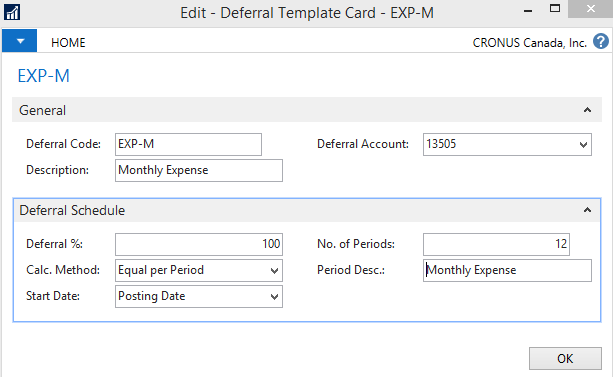Switch to the HOME ribbon tab
Image resolution: width=613 pixels, height=377 pixels.
pos(68,43)
